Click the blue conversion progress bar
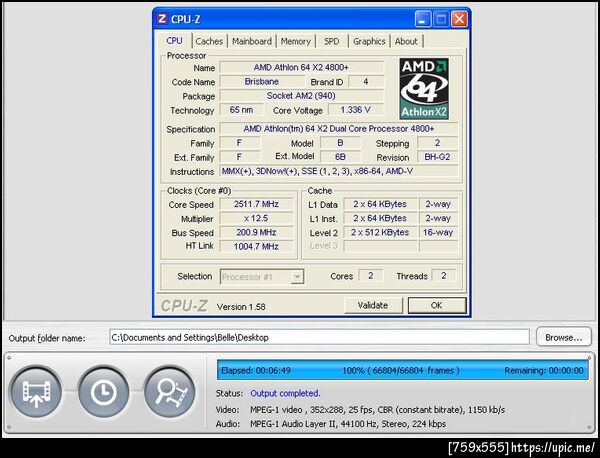This screenshot has width=600, height=458. [403, 370]
